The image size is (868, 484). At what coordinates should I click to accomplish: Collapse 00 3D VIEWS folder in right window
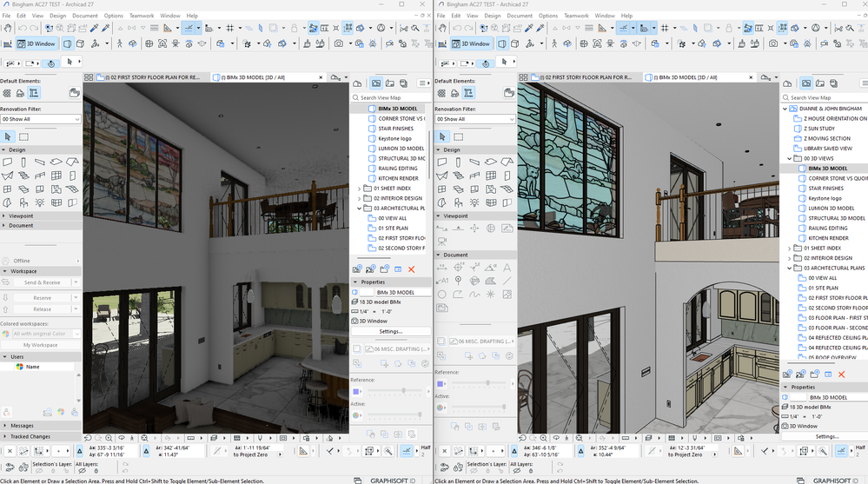click(790, 158)
